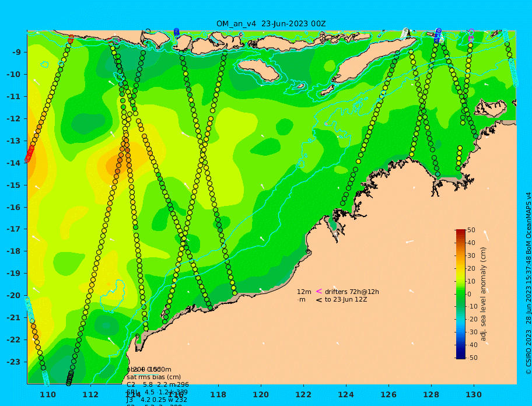Click longitude axis label 130

click(474, 394)
